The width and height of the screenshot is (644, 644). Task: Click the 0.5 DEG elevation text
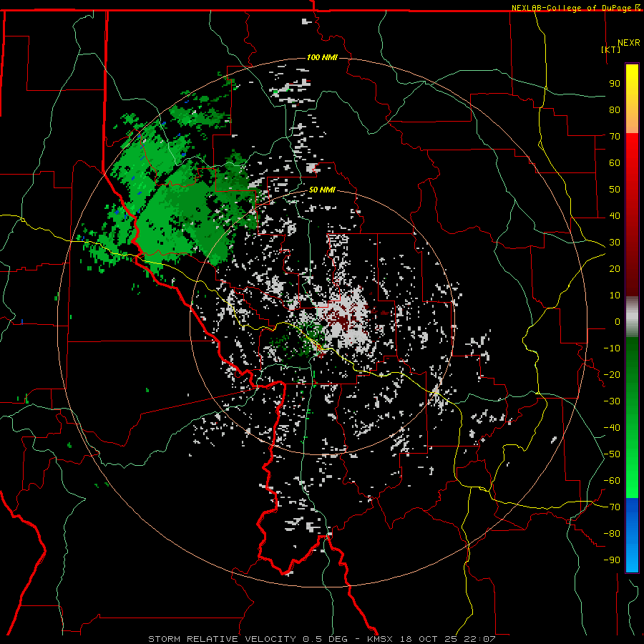(x=326, y=639)
